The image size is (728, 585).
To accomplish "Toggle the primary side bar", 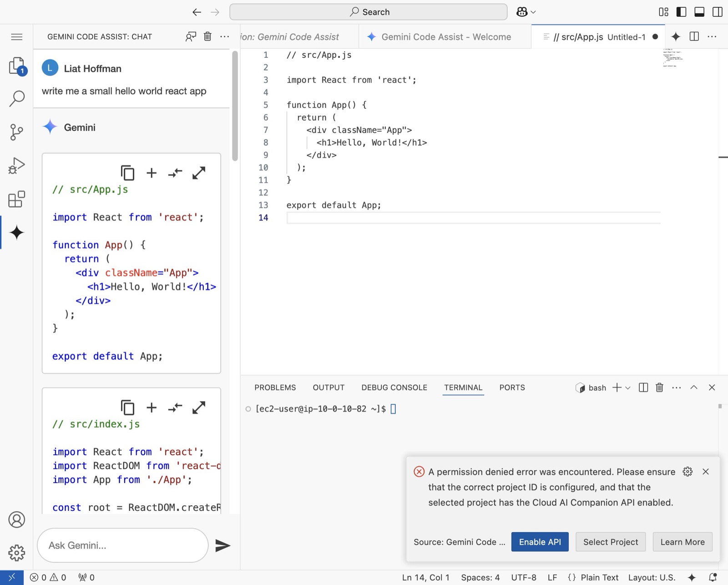I will [x=681, y=12].
